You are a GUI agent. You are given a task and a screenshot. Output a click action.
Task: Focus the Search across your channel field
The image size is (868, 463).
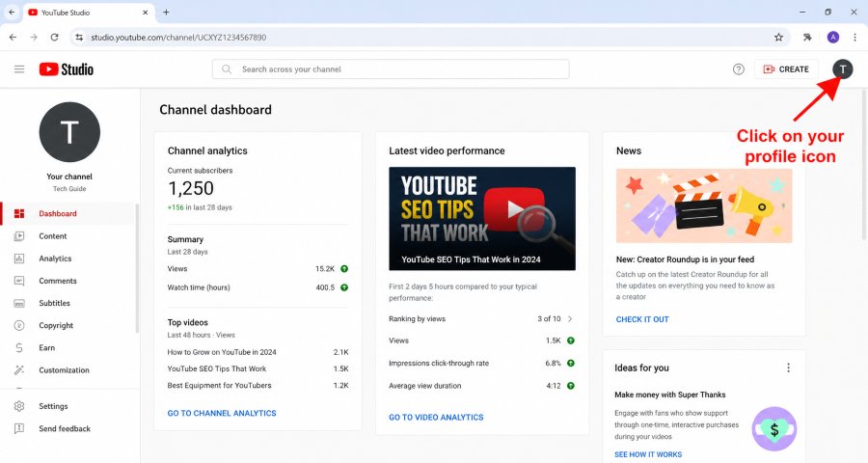(391, 69)
